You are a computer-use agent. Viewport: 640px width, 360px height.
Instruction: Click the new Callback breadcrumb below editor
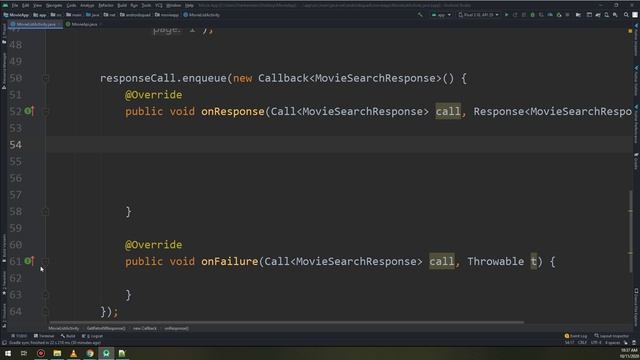pyautogui.click(x=144, y=329)
